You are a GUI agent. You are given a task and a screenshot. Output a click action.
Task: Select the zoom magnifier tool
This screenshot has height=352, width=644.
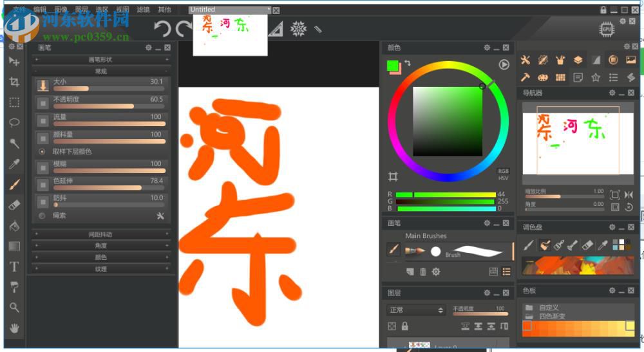pyautogui.click(x=14, y=308)
